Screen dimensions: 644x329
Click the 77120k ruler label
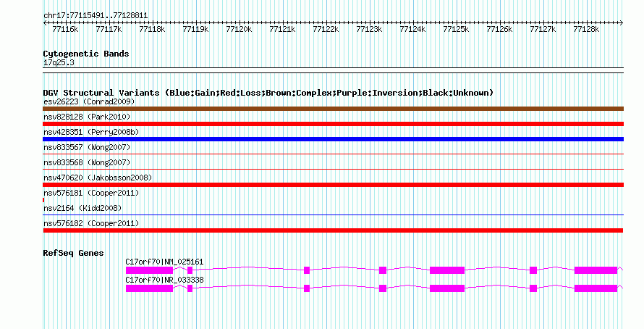[x=239, y=29]
